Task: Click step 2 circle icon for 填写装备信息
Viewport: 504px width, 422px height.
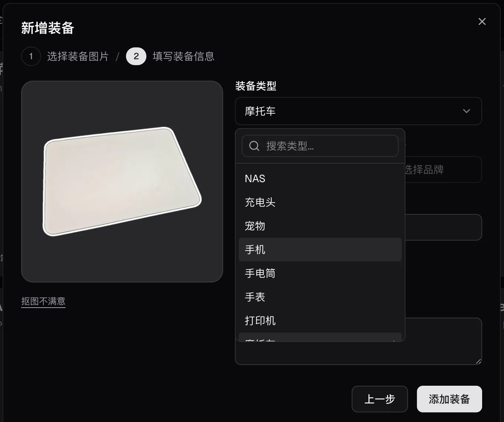Action: [x=136, y=56]
